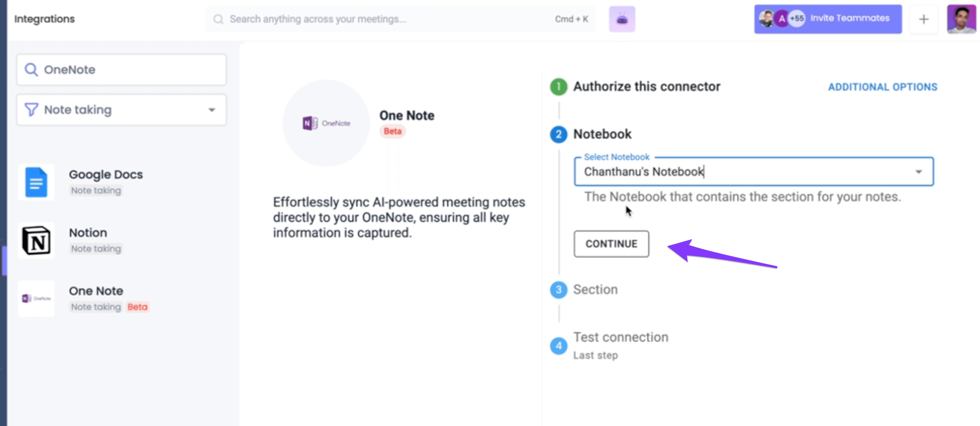Image resolution: width=980 pixels, height=426 pixels.
Task: Focus the global meeting search field
Action: tap(401, 19)
